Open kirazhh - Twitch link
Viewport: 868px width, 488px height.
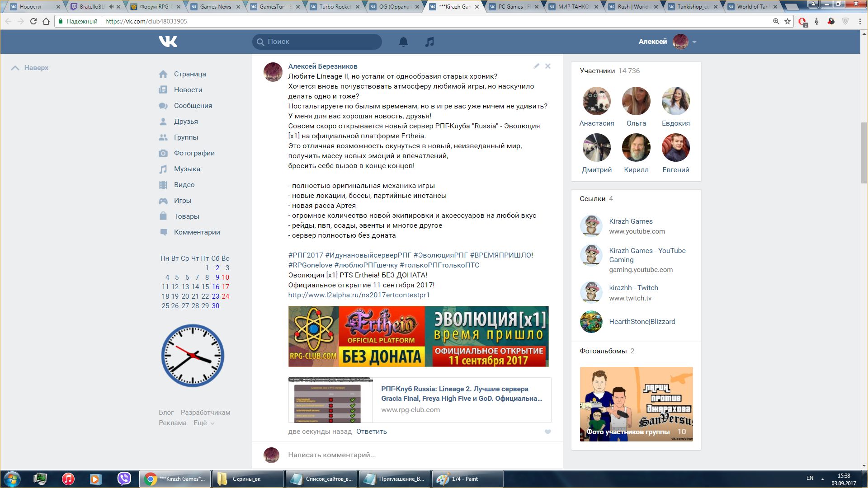pos(633,288)
